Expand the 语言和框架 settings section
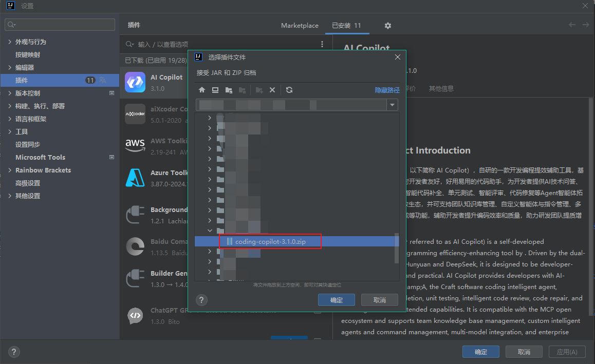Screen dimensions: 595x364 (10, 119)
